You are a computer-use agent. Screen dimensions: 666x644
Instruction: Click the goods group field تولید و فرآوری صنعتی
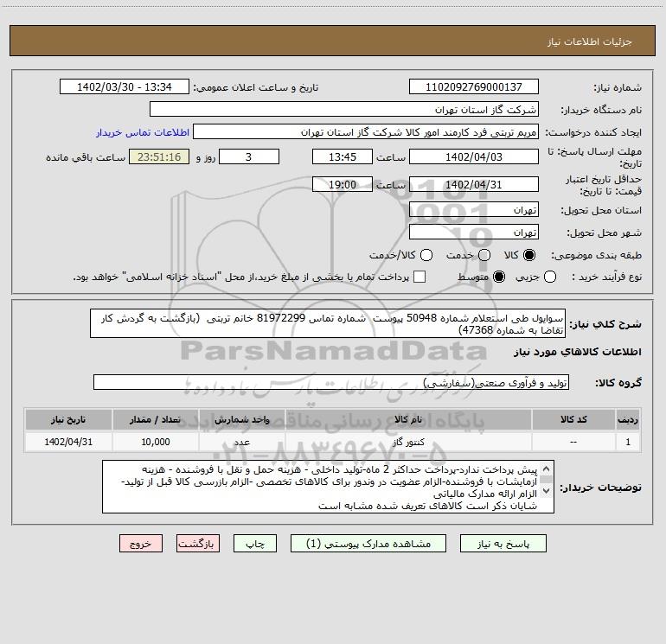pyautogui.click(x=331, y=382)
